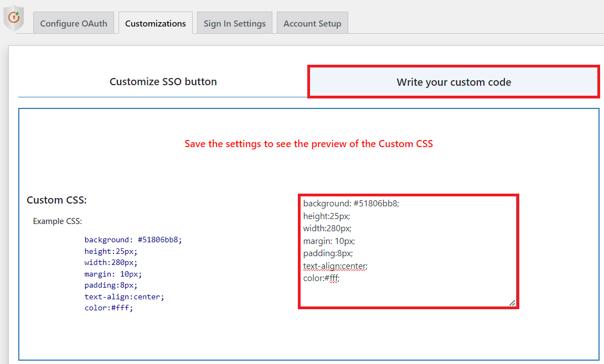604x364 pixels.
Task: Click the textarea resize handle corner
Action: [x=512, y=303]
